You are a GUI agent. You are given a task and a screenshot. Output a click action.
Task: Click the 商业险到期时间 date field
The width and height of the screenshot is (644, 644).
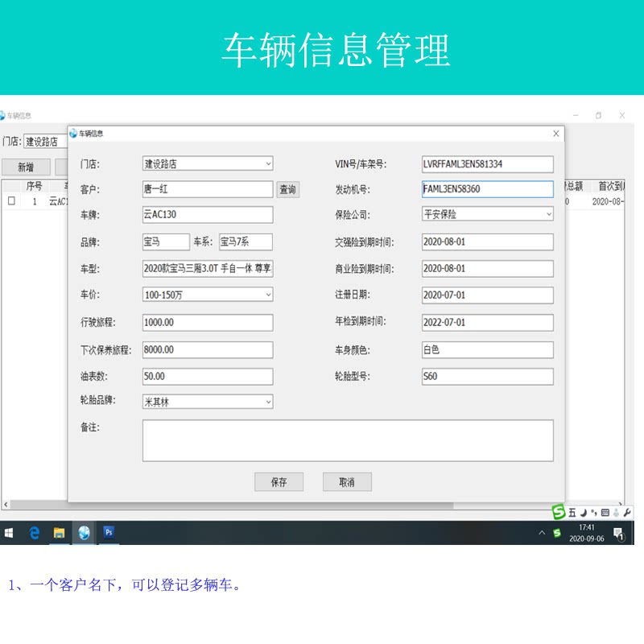(x=488, y=268)
